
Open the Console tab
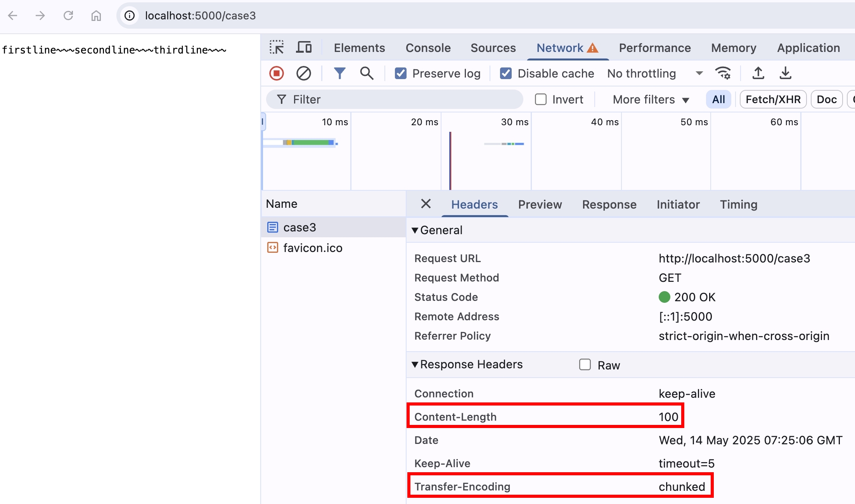tap(428, 48)
